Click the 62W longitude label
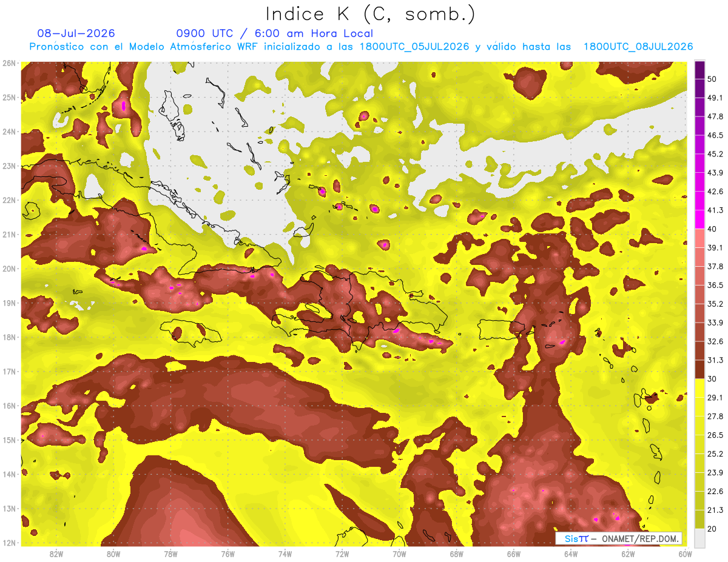 coord(628,554)
